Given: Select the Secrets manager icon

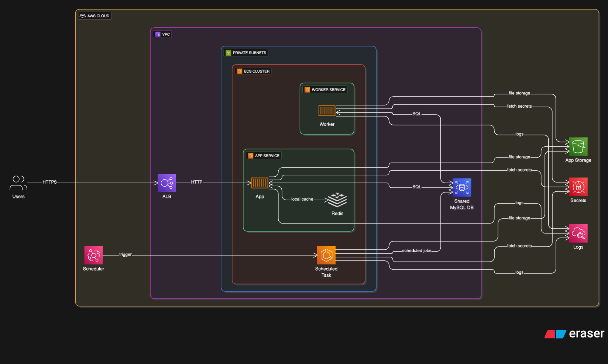Looking at the screenshot, I should click(x=578, y=187).
